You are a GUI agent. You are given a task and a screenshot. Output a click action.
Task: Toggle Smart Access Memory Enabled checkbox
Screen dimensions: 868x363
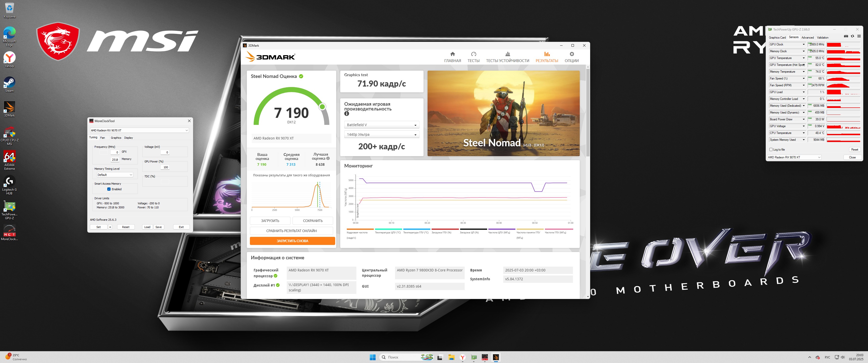click(109, 189)
